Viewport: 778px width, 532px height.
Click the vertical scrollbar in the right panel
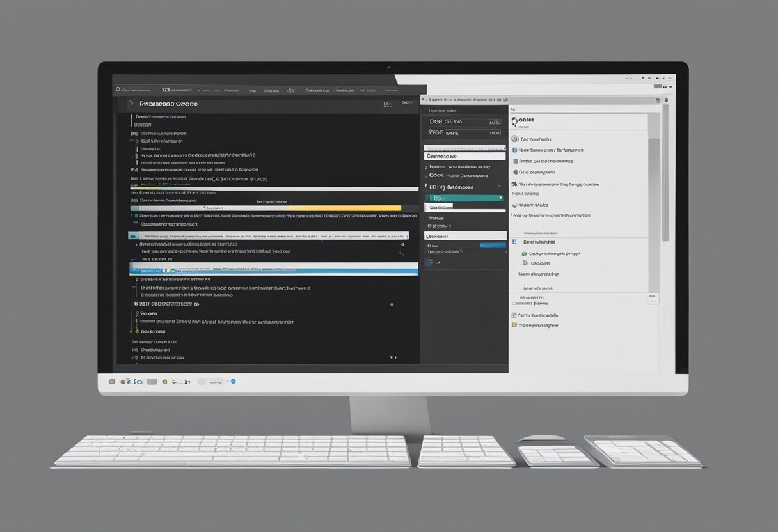click(653, 192)
